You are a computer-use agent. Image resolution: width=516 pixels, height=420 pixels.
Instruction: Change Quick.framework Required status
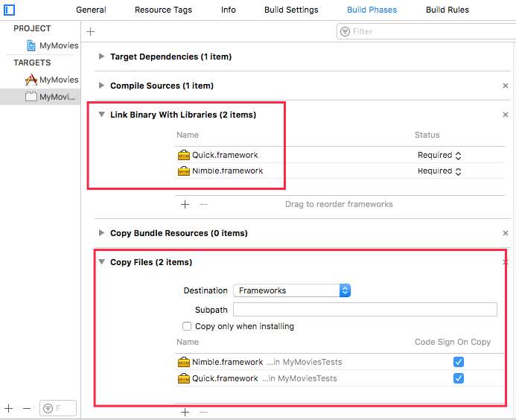click(439, 155)
